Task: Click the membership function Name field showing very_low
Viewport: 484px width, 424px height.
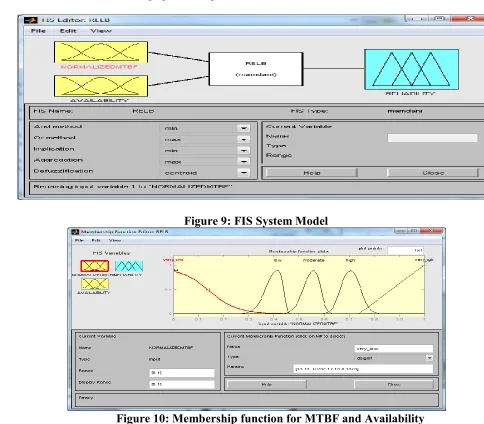Action: (394, 349)
